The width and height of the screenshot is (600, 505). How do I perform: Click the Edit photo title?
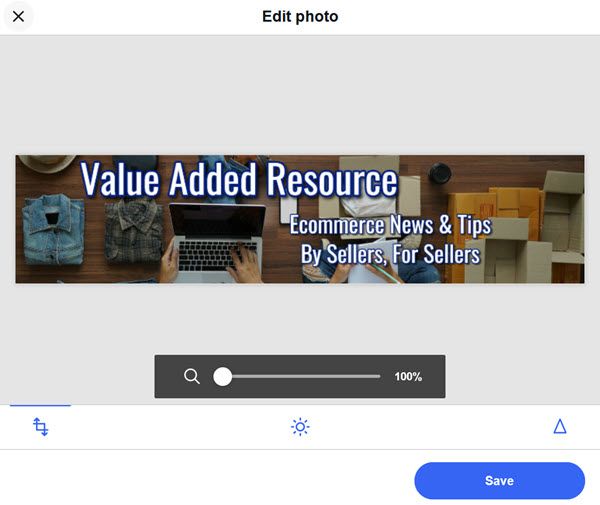click(x=300, y=16)
